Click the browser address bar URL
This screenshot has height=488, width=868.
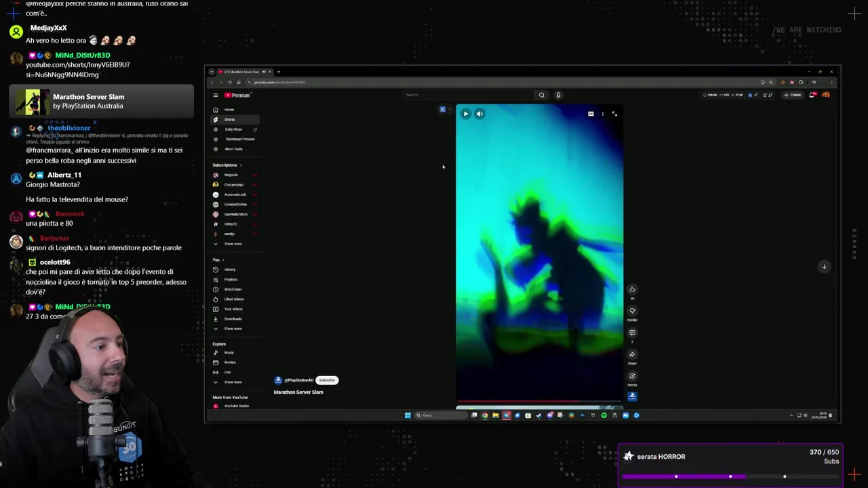[279, 82]
